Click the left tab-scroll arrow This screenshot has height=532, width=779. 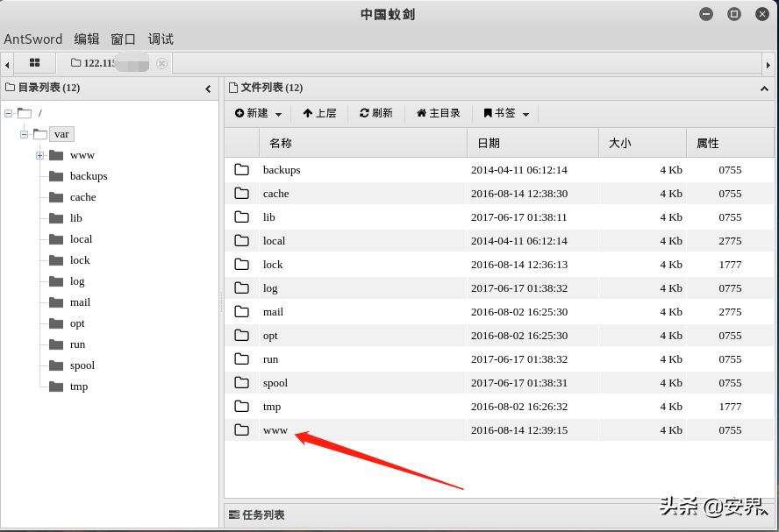click(x=7, y=62)
